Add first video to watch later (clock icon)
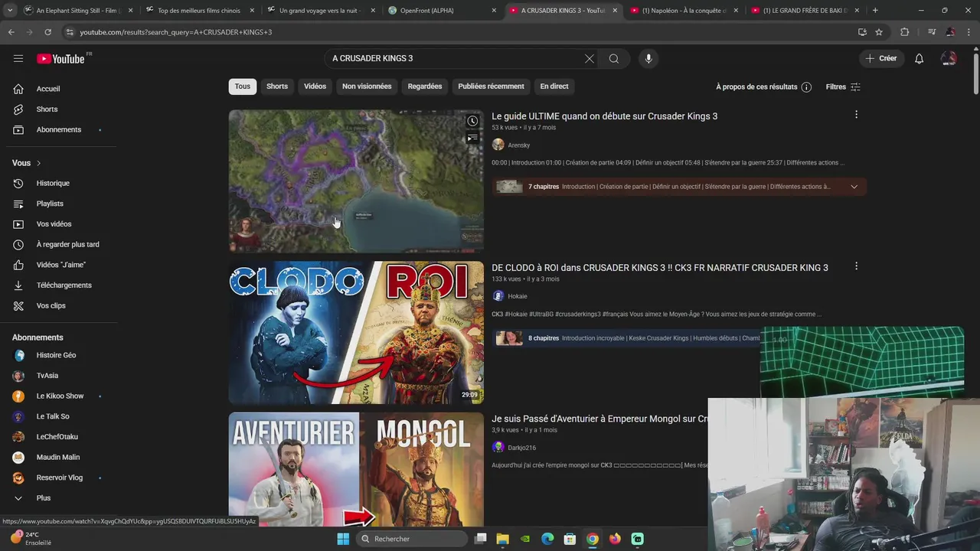Screen dimensions: 980x551 pyautogui.click(x=472, y=121)
